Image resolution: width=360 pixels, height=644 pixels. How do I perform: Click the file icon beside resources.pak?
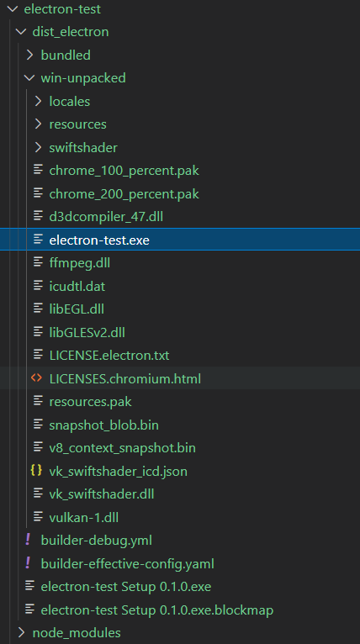pyautogui.click(x=38, y=400)
